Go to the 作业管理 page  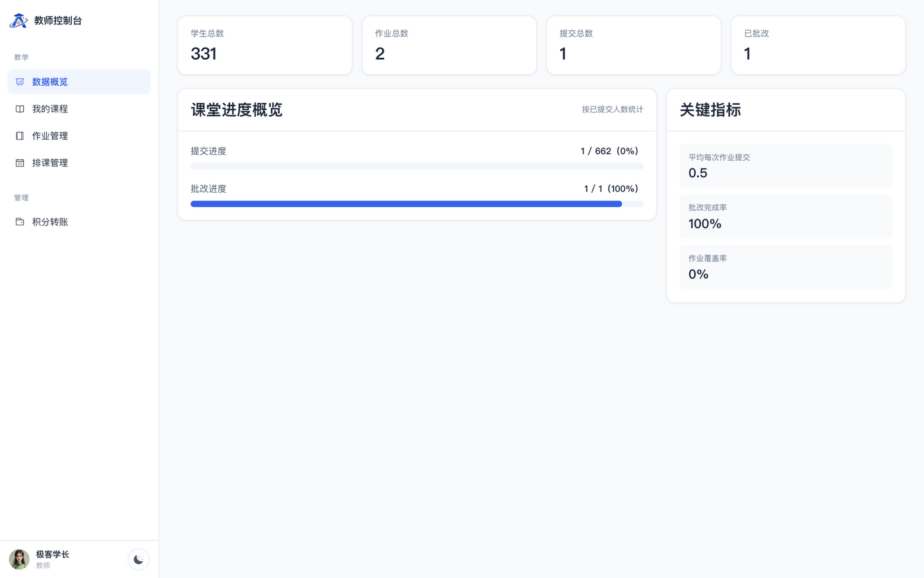[79, 136]
